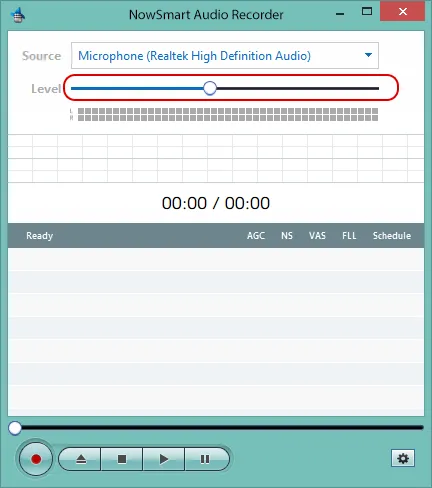The image size is (432, 488).
Task: Click the L/R level meter bars
Action: [228, 114]
